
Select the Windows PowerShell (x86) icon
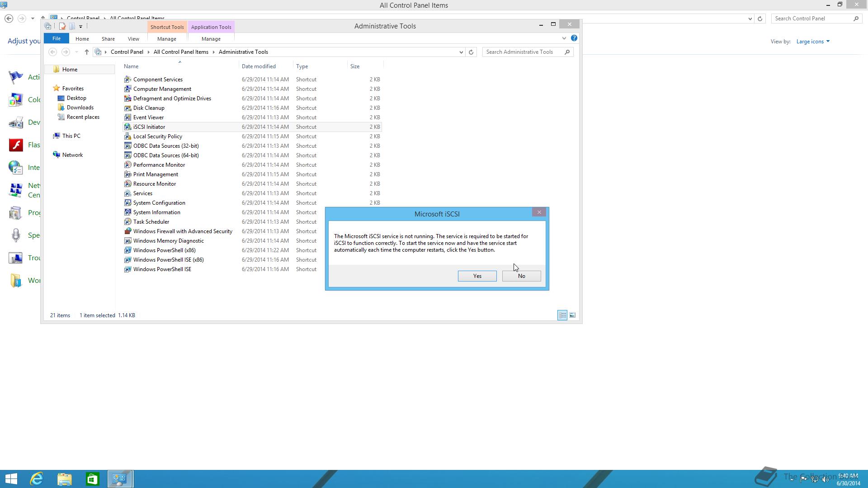tap(128, 250)
